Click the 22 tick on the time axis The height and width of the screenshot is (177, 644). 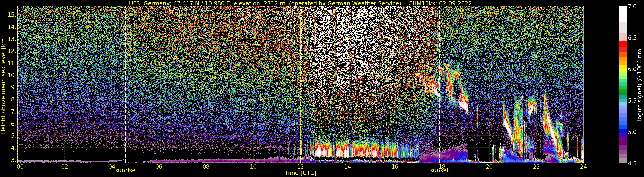click(536, 166)
